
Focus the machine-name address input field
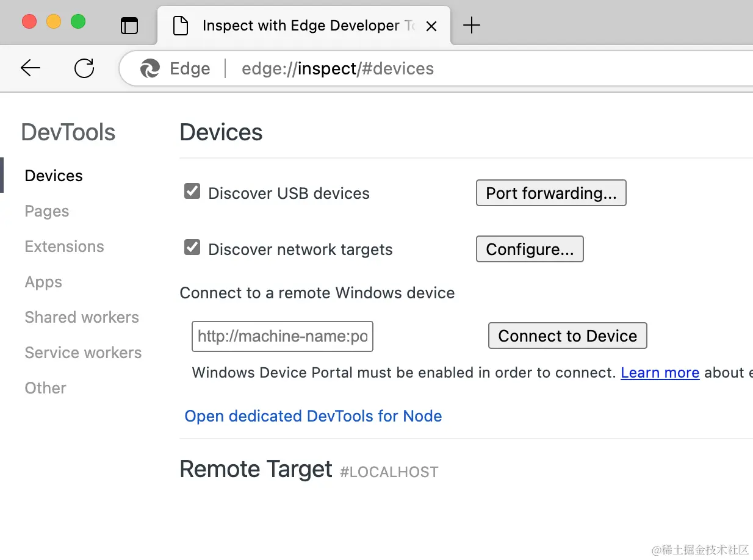[x=283, y=336]
